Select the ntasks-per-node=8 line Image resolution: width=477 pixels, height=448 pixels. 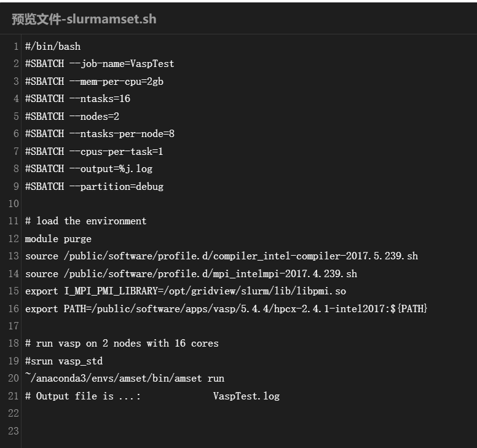tap(100, 133)
